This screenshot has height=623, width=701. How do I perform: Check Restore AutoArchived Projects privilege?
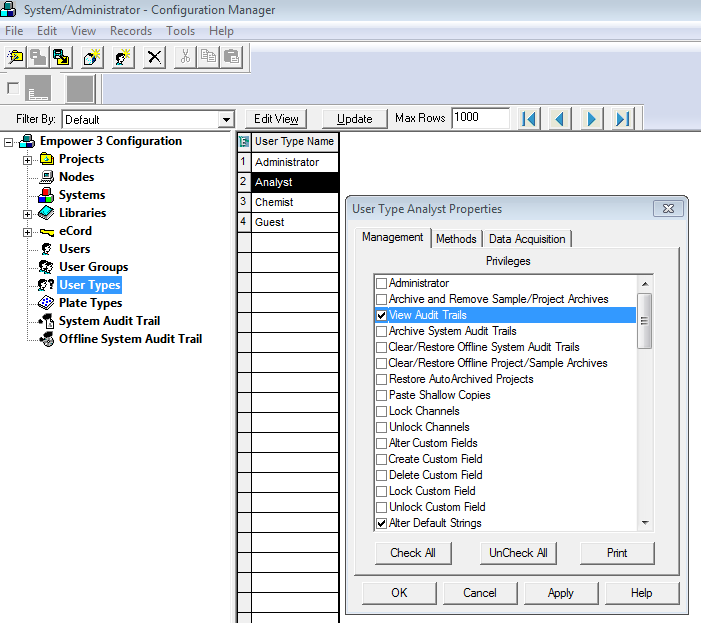tap(381, 379)
